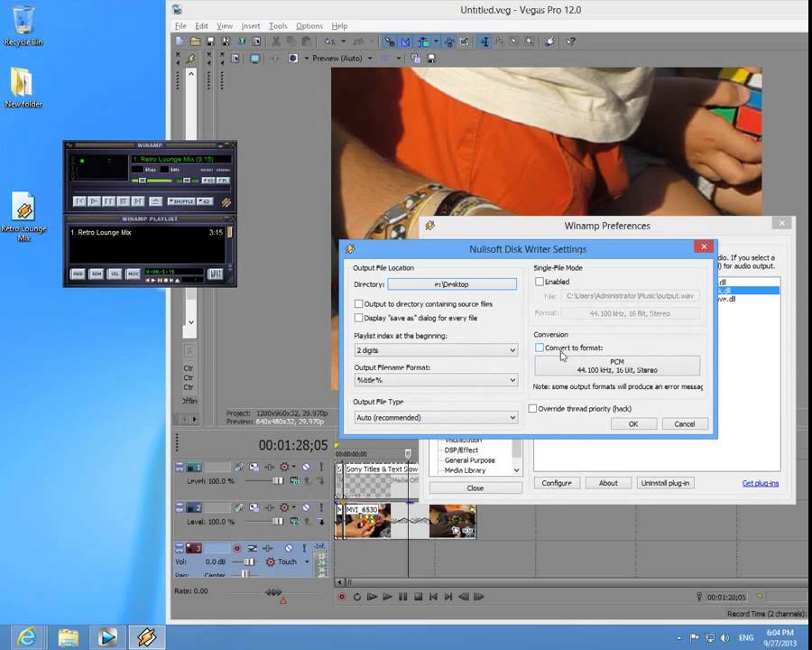
Task: Select the Zoom magnifier tool icon
Action: [530, 42]
